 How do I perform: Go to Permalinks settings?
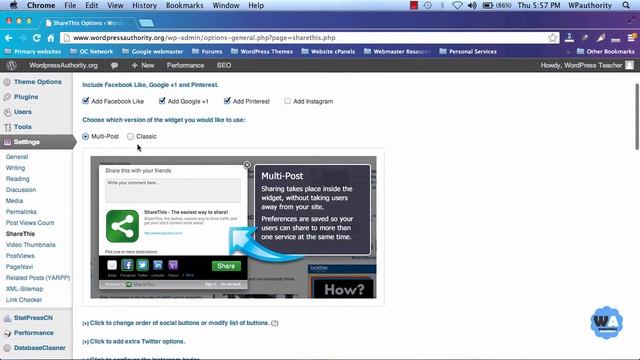pyautogui.click(x=21, y=212)
